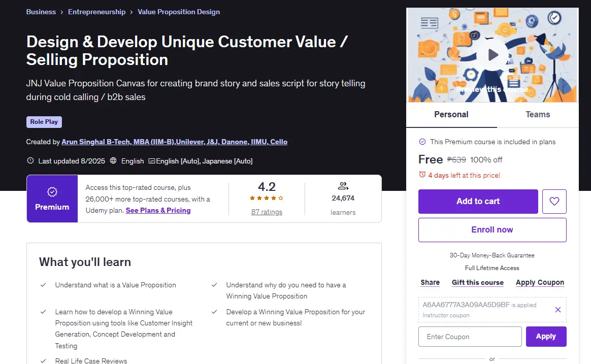Image resolution: width=591 pixels, height=364 pixels.
Task: Click the Premium checkmark icon in sidebar
Action: pyautogui.click(x=422, y=142)
